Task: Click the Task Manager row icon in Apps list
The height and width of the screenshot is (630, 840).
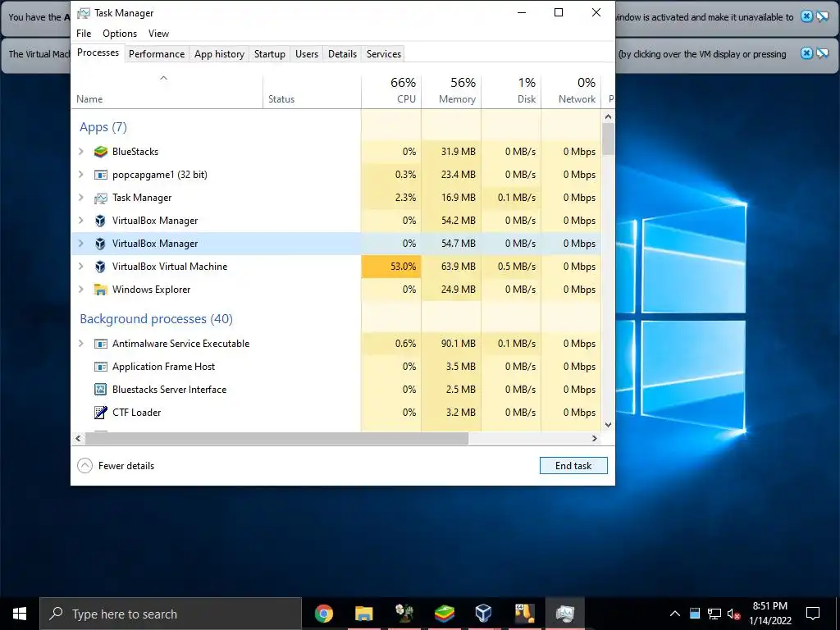Action: pos(101,198)
